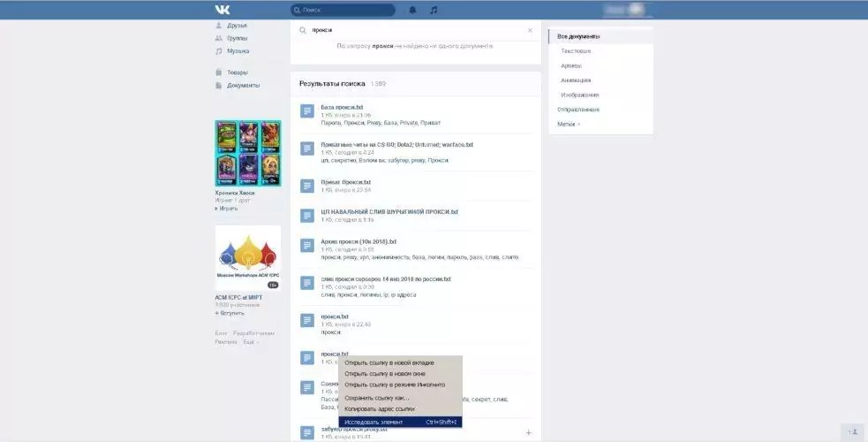Image resolution: width=868 pixels, height=442 pixels.
Task: Open Группы in the left sidebar
Action: (237, 38)
